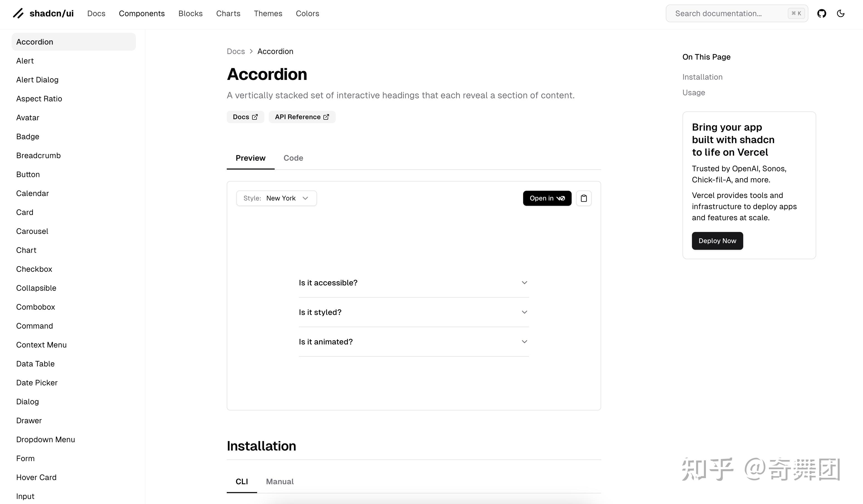Click the clipboard copy code icon

584,198
